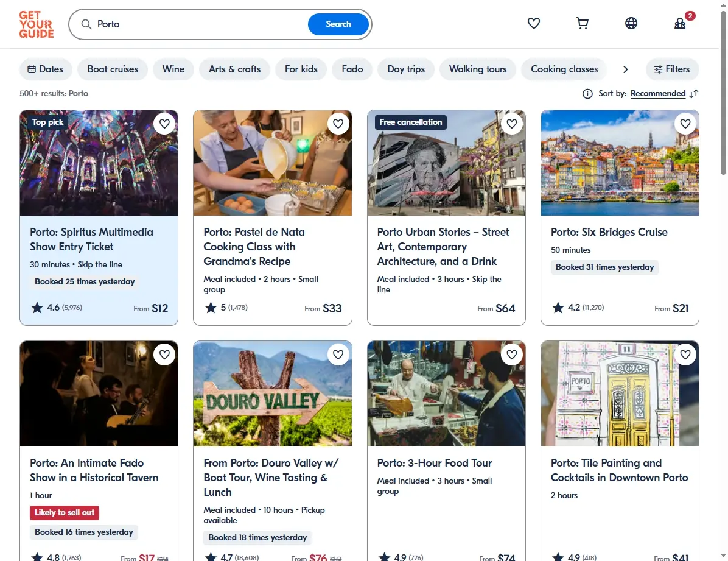Open the language globe icon

(x=631, y=23)
